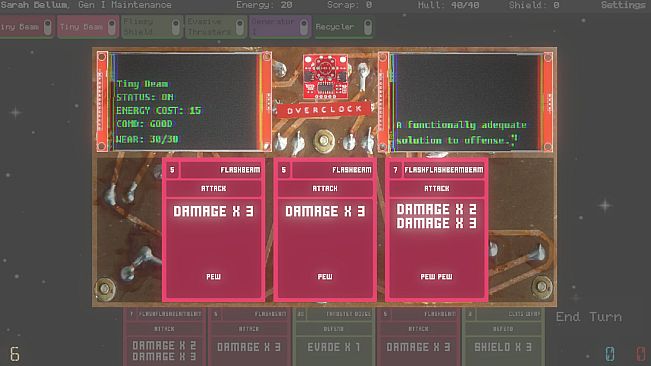
Task: Choose the dimmed Damage X 2 hand card
Action: pos(164,337)
